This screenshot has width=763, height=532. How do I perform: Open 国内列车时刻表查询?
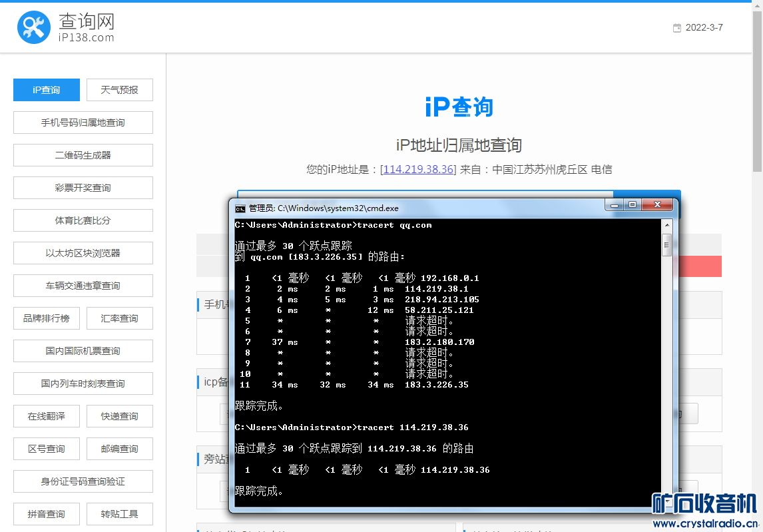pyautogui.click(x=83, y=384)
